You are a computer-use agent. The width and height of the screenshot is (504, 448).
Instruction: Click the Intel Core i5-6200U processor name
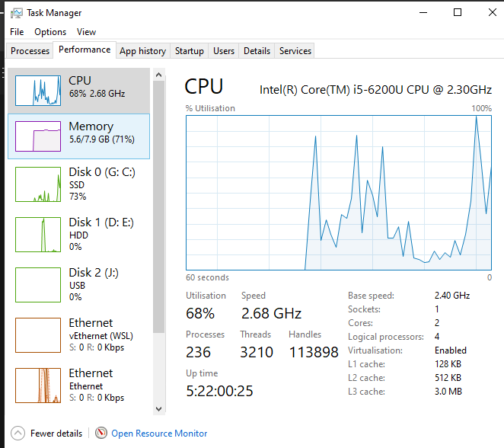pyautogui.click(x=375, y=90)
